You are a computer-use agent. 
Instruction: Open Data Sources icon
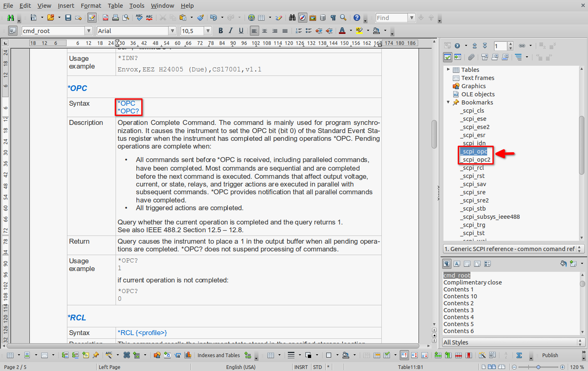point(323,18)
